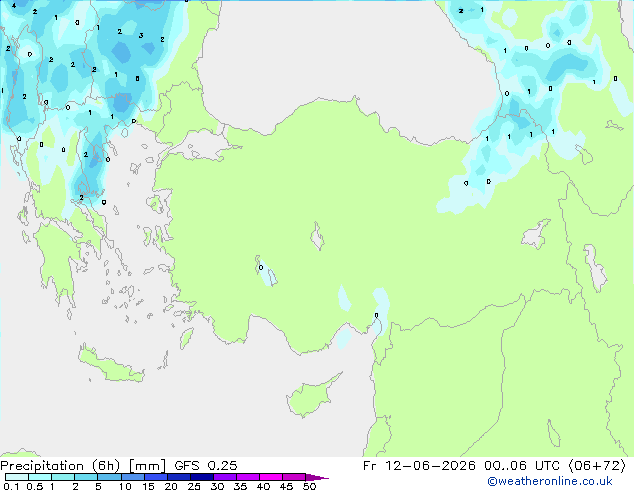The height and width of the screenshot is (490, 634).
Task: Click the '(06+72)' forecast run text
Action: tap(597, 466)
